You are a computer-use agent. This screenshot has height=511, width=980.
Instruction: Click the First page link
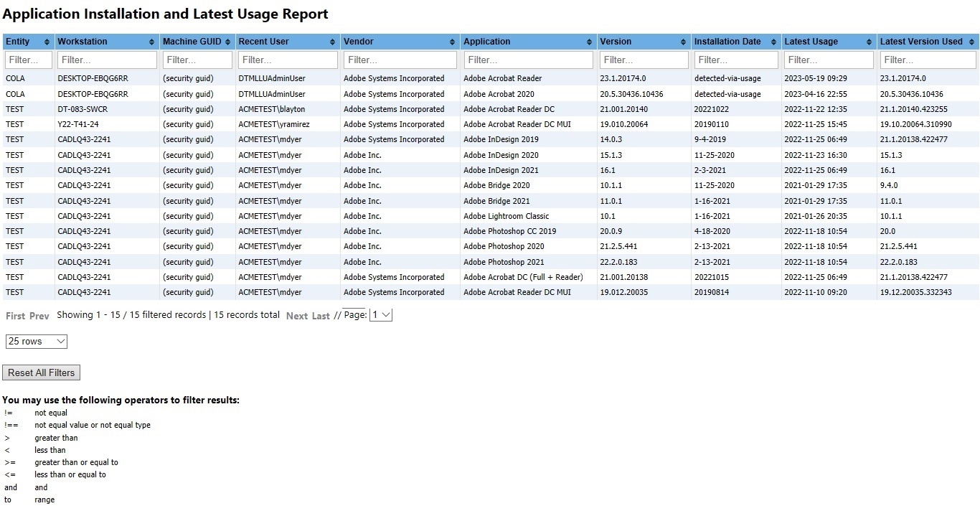pyautogui.click(x=15, y=316)
